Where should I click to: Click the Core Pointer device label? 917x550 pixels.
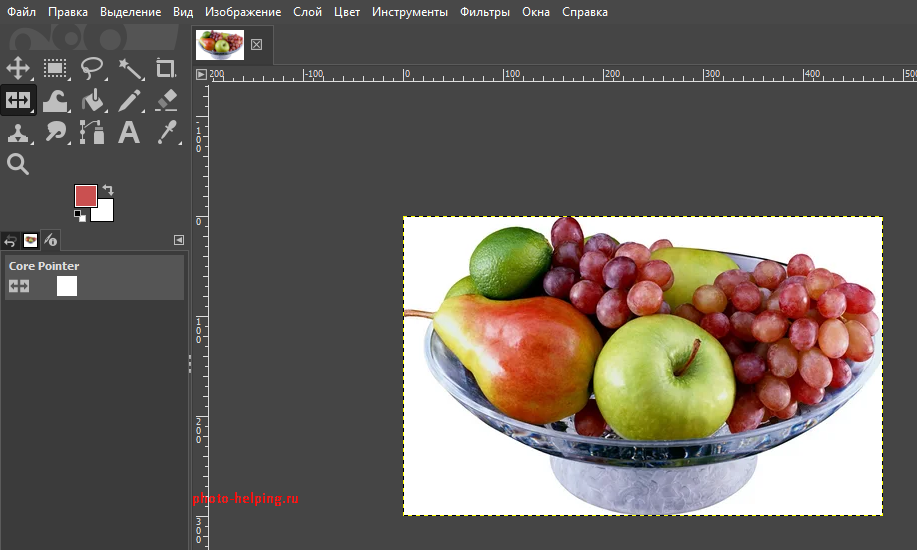point(44,266)
